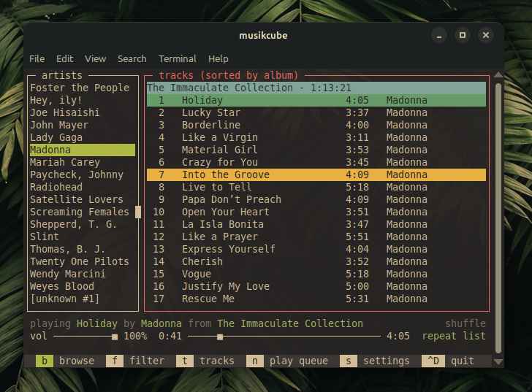Image resolution: width=532 pixels, height=392 pixels.
Task: Open the View menu
Action: [x=95, y=58]
